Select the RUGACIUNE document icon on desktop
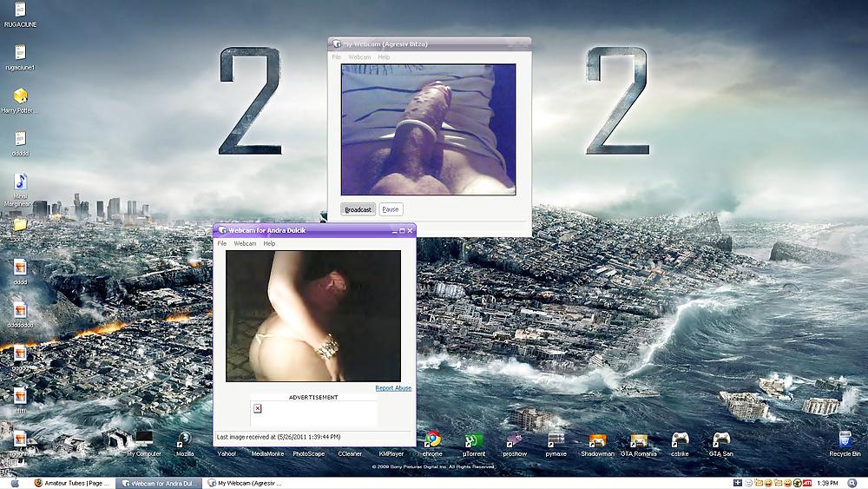This screenshot has height=489, width=868. [x=21, y=10]
